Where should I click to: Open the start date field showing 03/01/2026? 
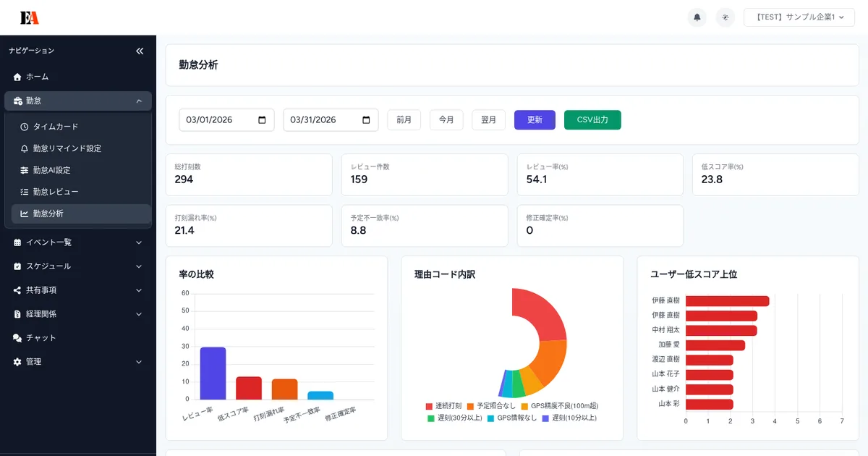click(226, 119)
